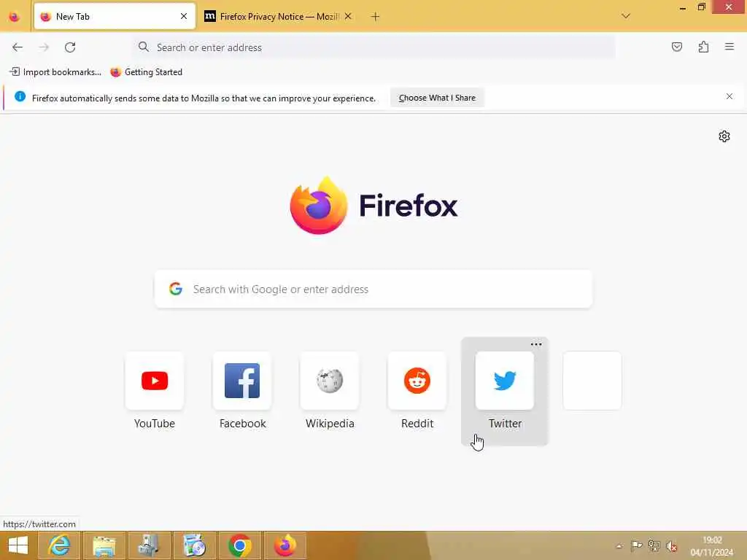Screen dimensions: 747x560
Task: Dismiss the data sharing notification bar
Action: [x=729, y=96]
